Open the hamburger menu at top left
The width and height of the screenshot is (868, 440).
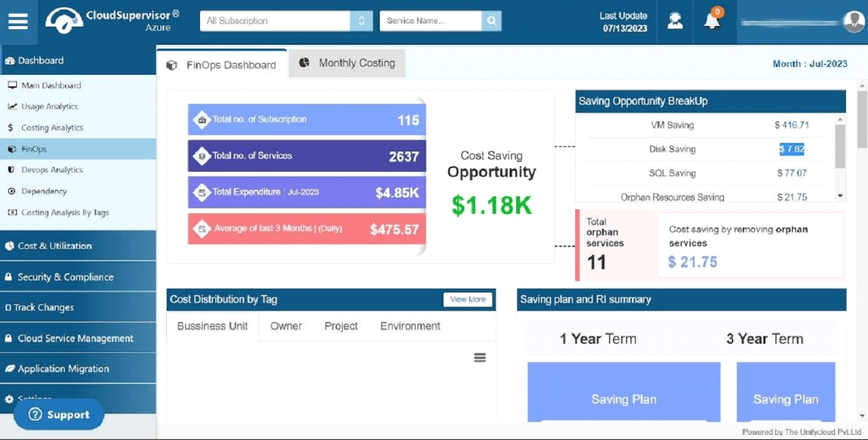coord(18,21)
